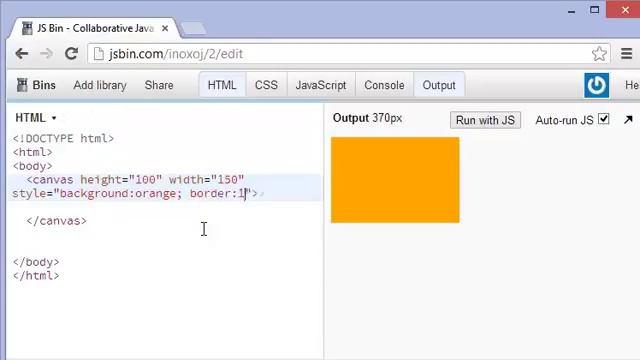Click the </canvas> closing tag line
Image resolution: width=640 pixels, height=360 pixels.
coord(57,221)
